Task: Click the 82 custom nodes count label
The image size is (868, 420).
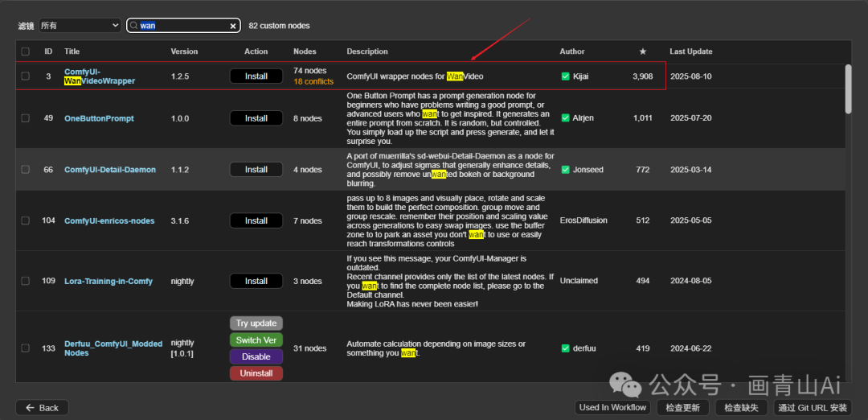Action: click(x=280, y=26)
